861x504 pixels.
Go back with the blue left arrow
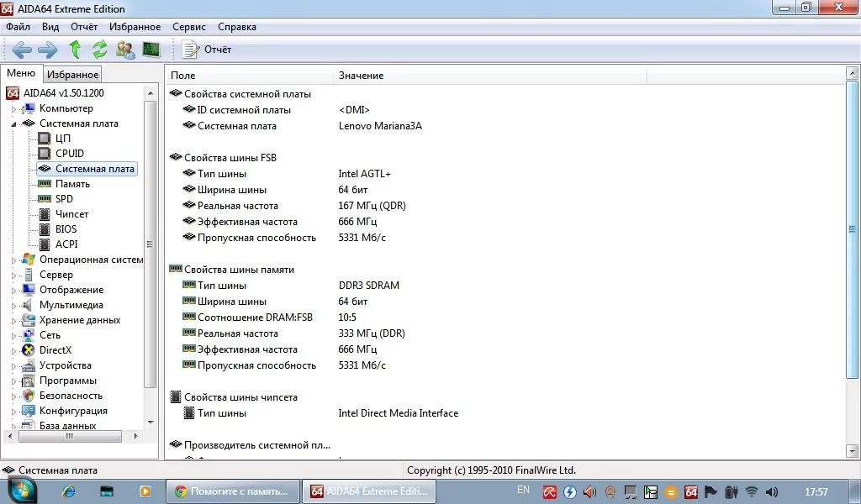tap(21, 50)
